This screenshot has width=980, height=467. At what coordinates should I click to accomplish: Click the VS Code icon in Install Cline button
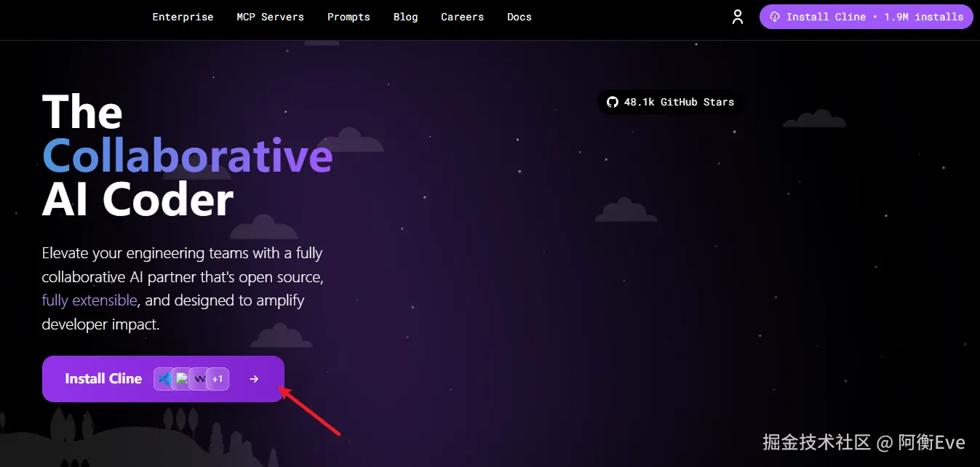tap(164, 379)
